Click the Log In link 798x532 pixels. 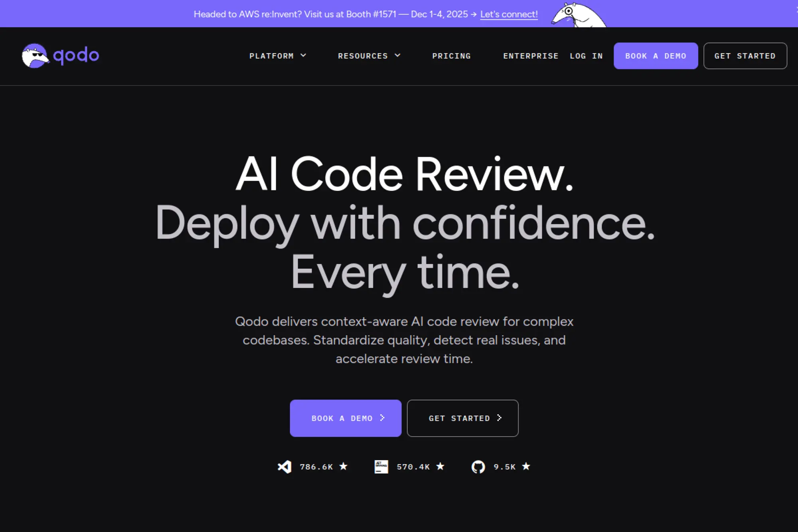[586, 56]
